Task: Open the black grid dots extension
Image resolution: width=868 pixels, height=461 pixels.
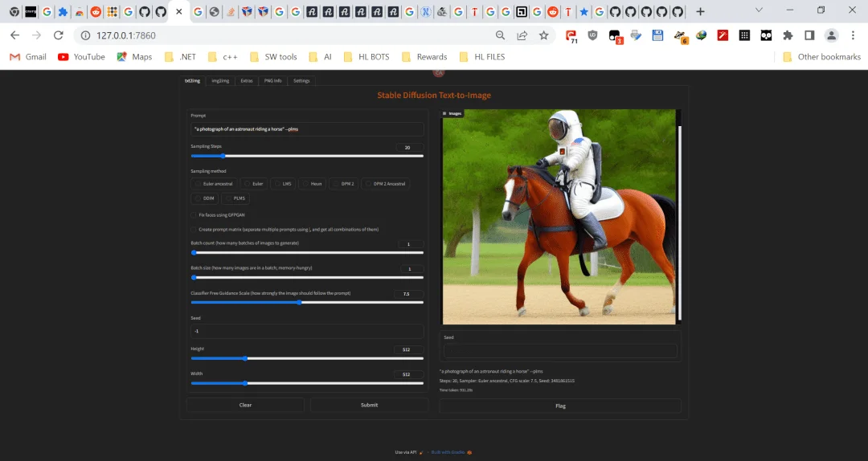Action: tap(744, 35)
